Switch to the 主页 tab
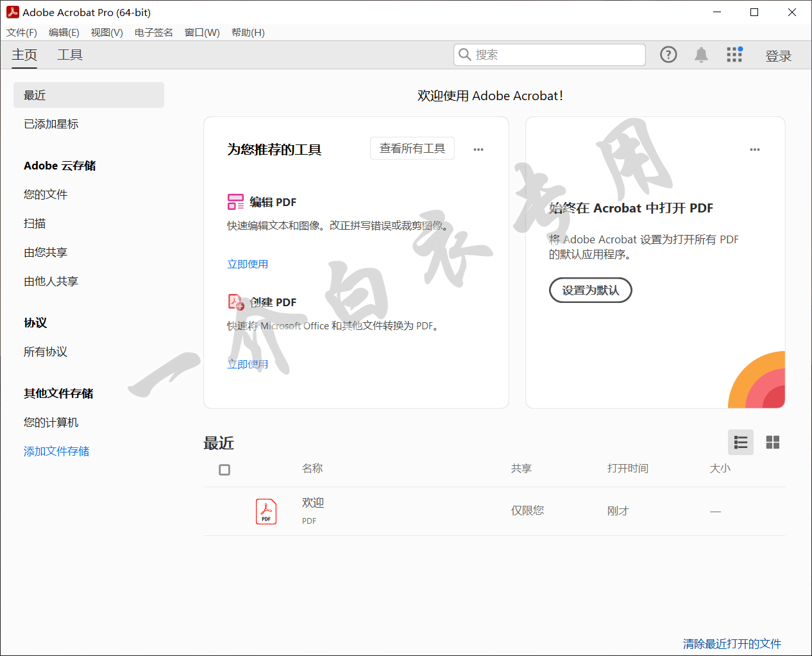Viewport: 812px width, 656px height. pos(24,55)
